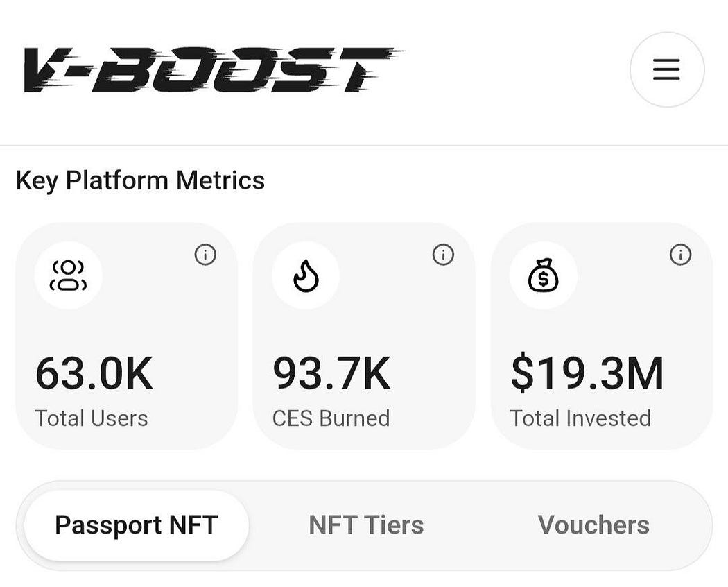Screen dimensions: 728x587
Task: Switch to the NFT Tiers tab
Action: click(x=366, y=525)
